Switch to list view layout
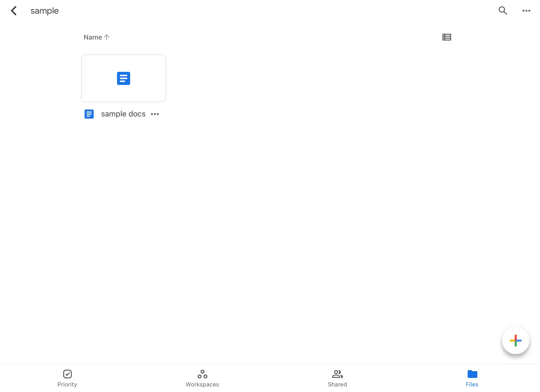540x392 pixels. pyautogui.click(x=447, y=37)
